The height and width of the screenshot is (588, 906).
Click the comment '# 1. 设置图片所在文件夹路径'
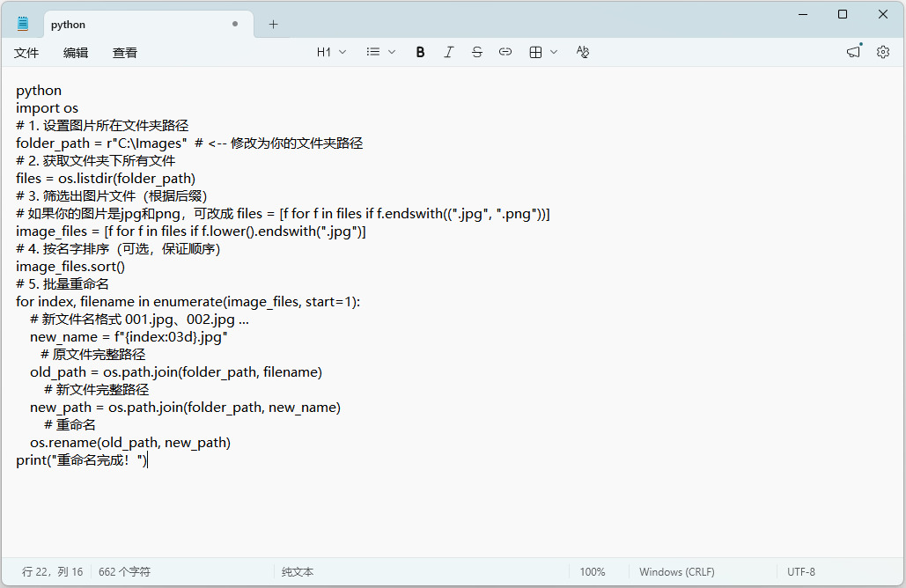click(102, 126)
